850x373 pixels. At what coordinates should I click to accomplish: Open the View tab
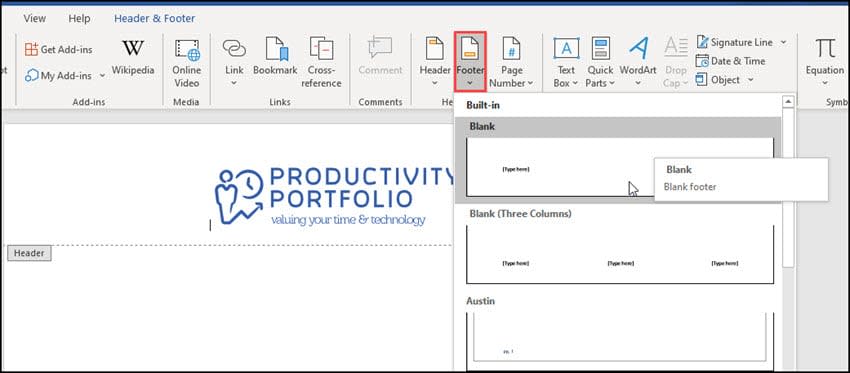35,18
